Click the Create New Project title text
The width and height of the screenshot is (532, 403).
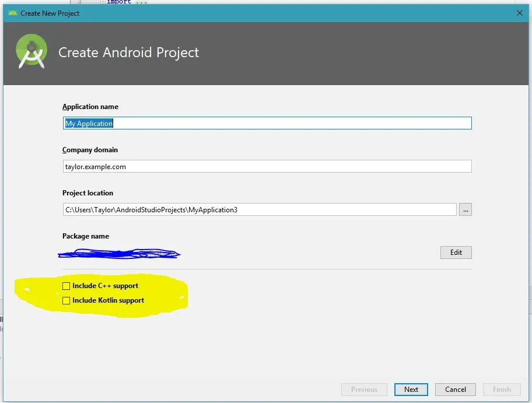pos(50,13)
